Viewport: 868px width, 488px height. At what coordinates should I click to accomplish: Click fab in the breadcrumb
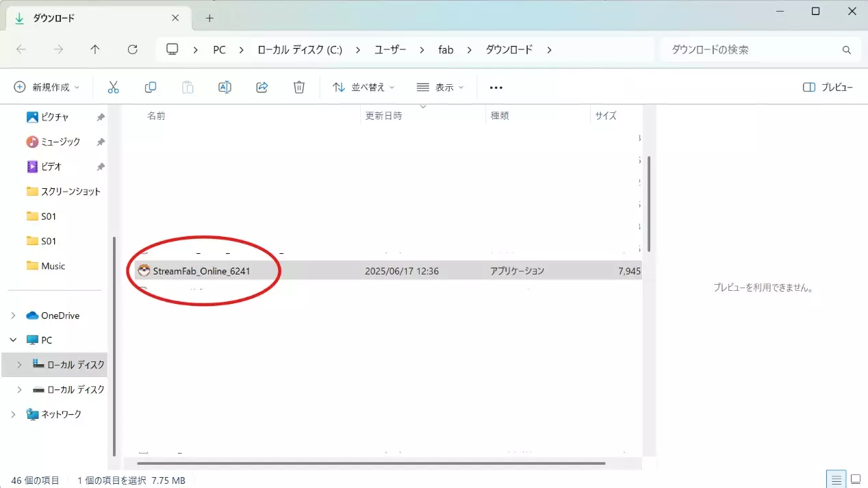click(446, 50)
